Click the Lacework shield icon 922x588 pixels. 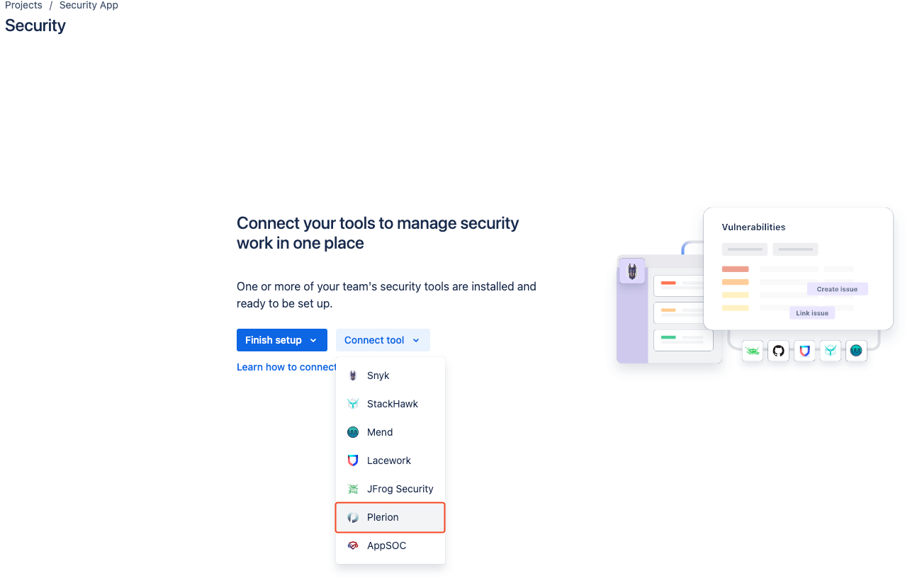coord(353,460)
